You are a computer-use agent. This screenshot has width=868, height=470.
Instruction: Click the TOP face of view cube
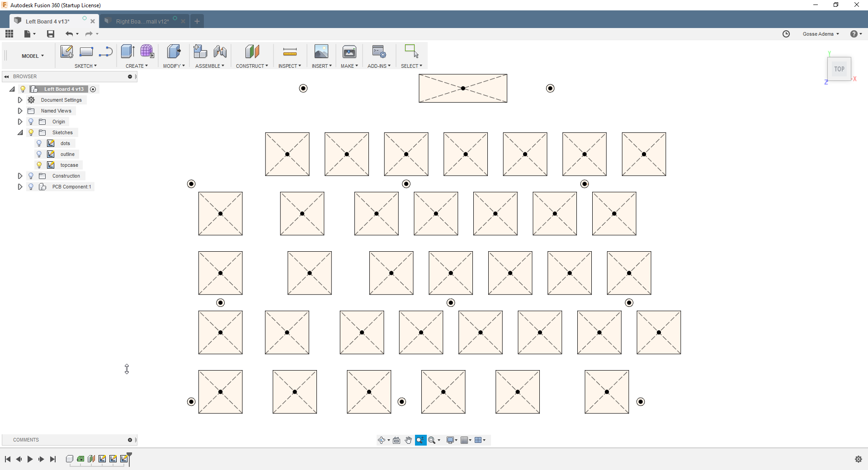[840, 69]
